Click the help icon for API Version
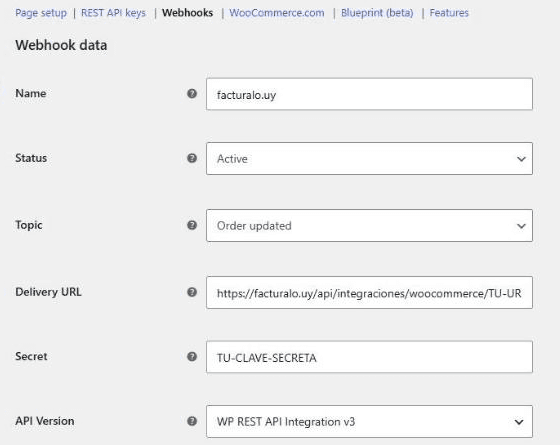Image resolution: width=560 pixels, height=445 pixels. 192,421
